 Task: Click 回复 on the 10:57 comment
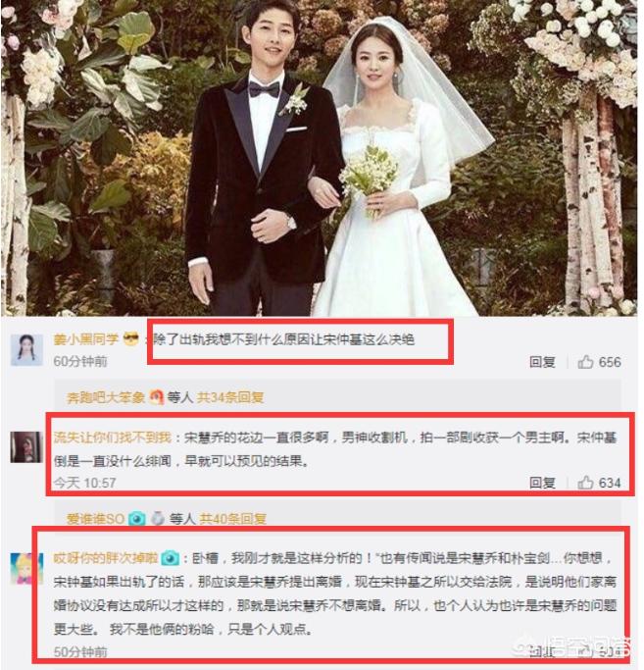coord(542,483)
